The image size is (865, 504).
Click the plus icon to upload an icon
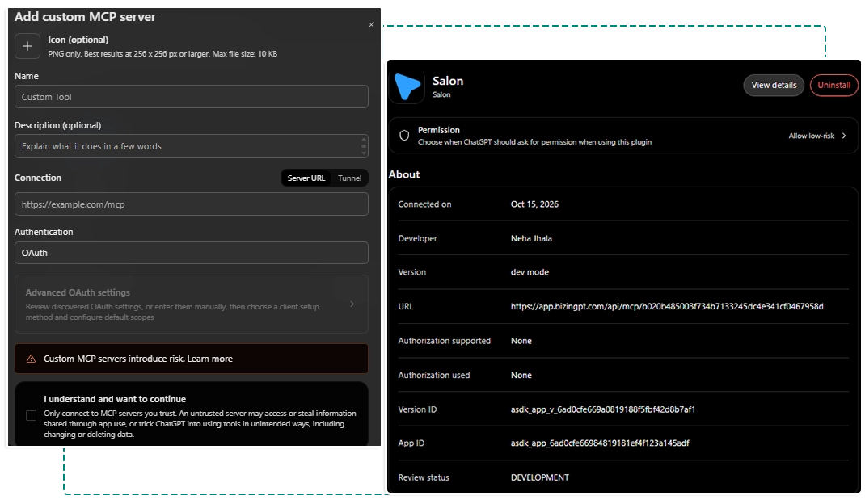coord(27,46)
